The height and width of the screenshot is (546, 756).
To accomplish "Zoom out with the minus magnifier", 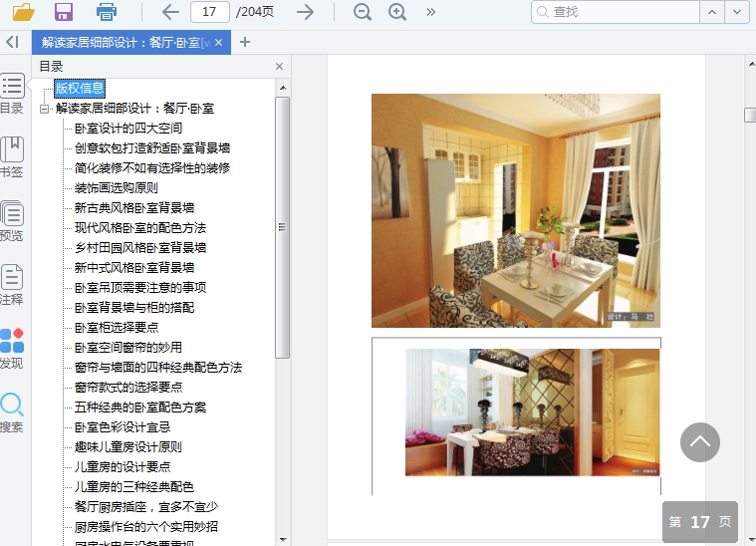I will point(363,12).
